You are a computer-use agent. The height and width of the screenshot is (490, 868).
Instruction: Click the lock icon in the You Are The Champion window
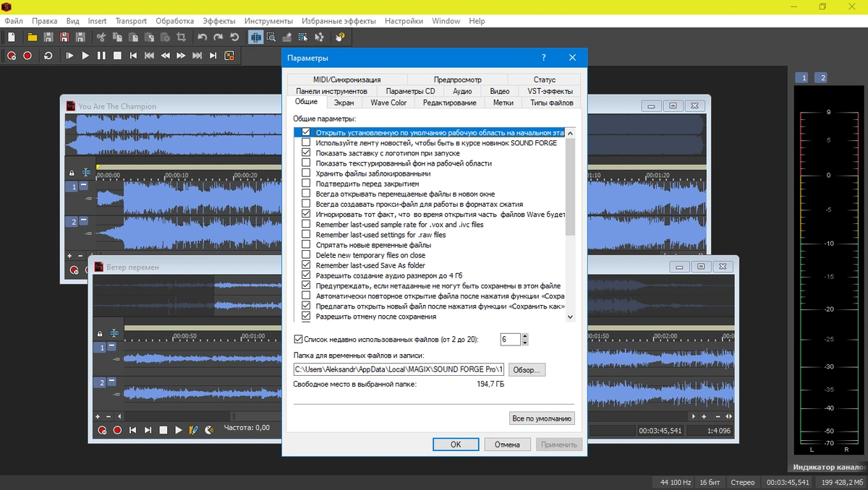click(x=72, y=173)
